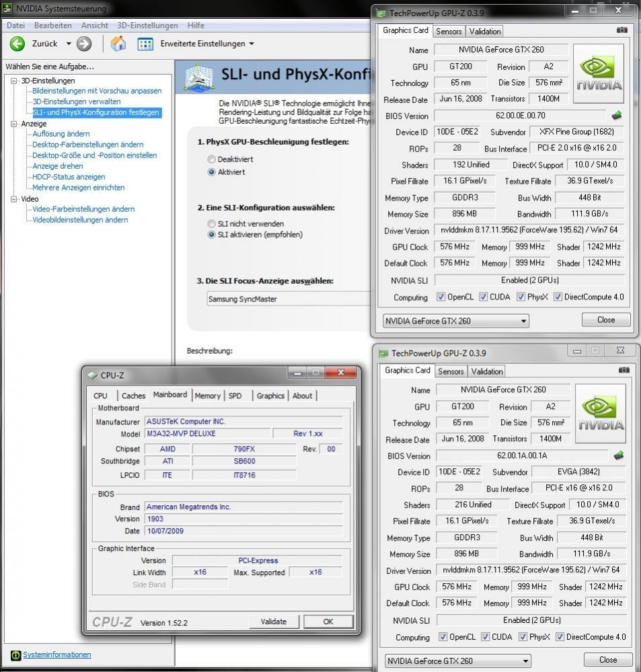Viewport: 641px width, 672px height.
Task: Select Aktiviert for PhysX GPU acceleration
Action: click(x=211, y=172)
